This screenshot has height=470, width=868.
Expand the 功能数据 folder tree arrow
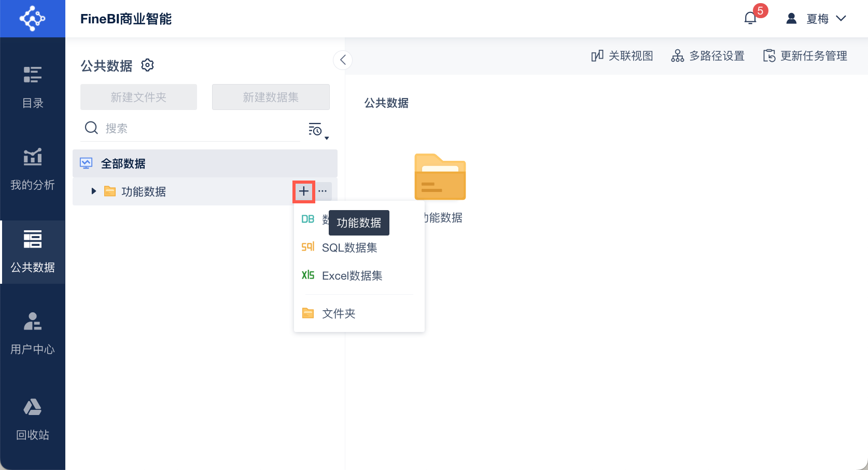93,191
